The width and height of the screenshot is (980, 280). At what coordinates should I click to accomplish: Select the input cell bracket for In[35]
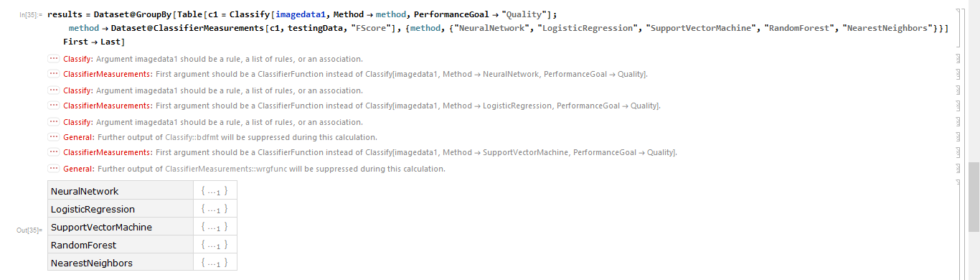tap(958, 28)
